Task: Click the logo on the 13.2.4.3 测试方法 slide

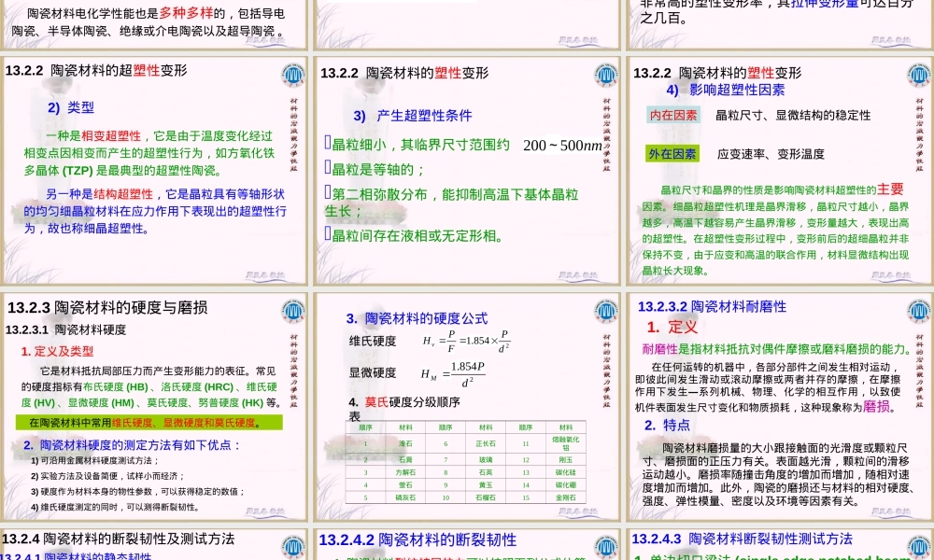Action: point(918,548)
